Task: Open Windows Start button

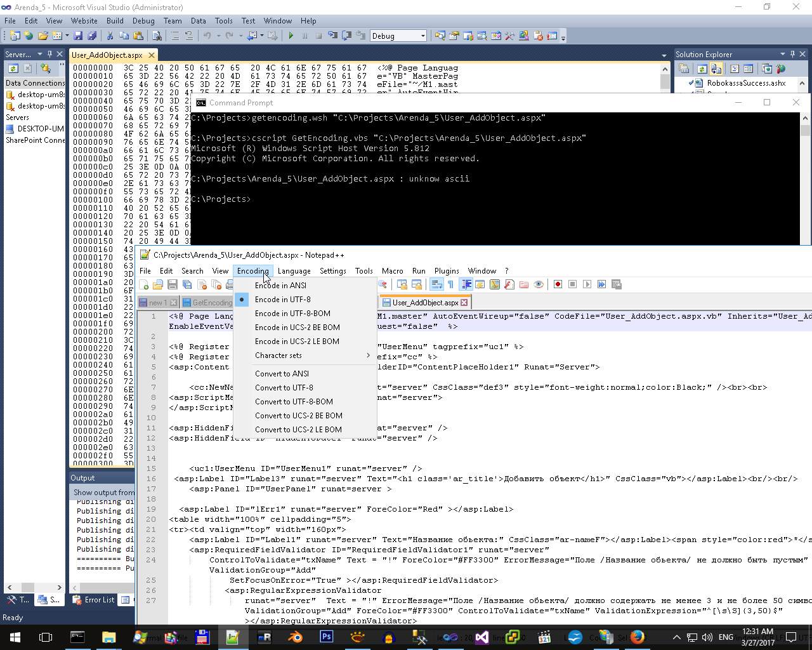Action: point(15,637)
